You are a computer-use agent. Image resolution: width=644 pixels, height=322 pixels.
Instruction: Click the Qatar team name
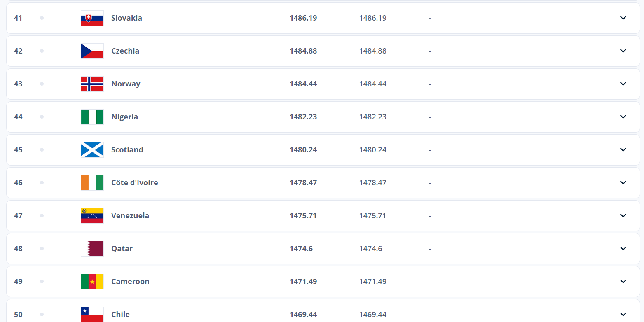click(x=122, y=249)
